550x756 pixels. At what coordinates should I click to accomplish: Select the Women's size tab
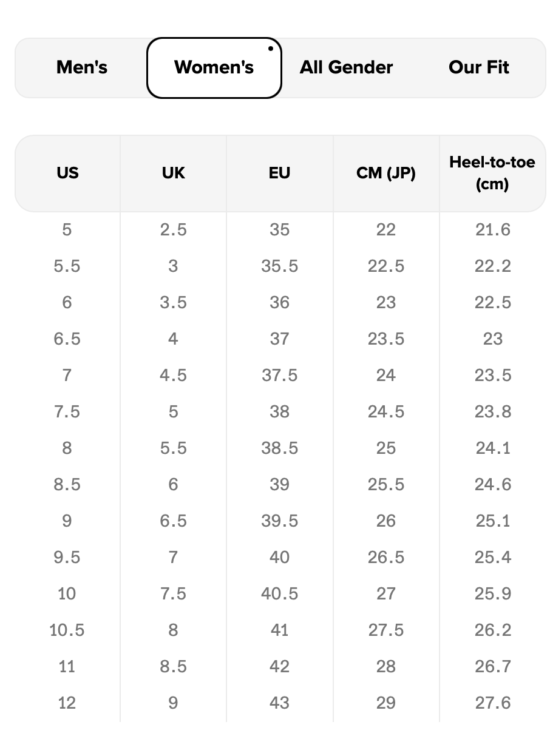point(214,67)
